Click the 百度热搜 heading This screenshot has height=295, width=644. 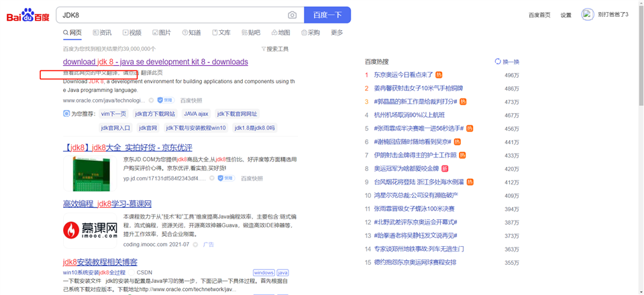(x=376, y=62)
